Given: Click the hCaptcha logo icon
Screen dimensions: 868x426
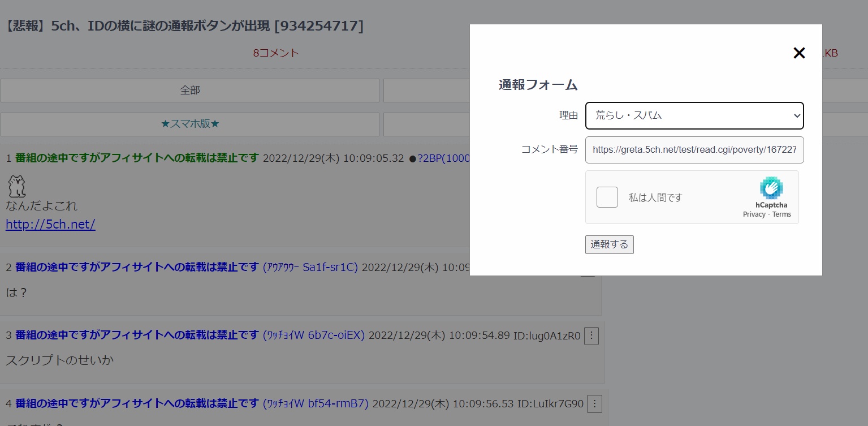Looking at the screenshot, I should [771, 188].
